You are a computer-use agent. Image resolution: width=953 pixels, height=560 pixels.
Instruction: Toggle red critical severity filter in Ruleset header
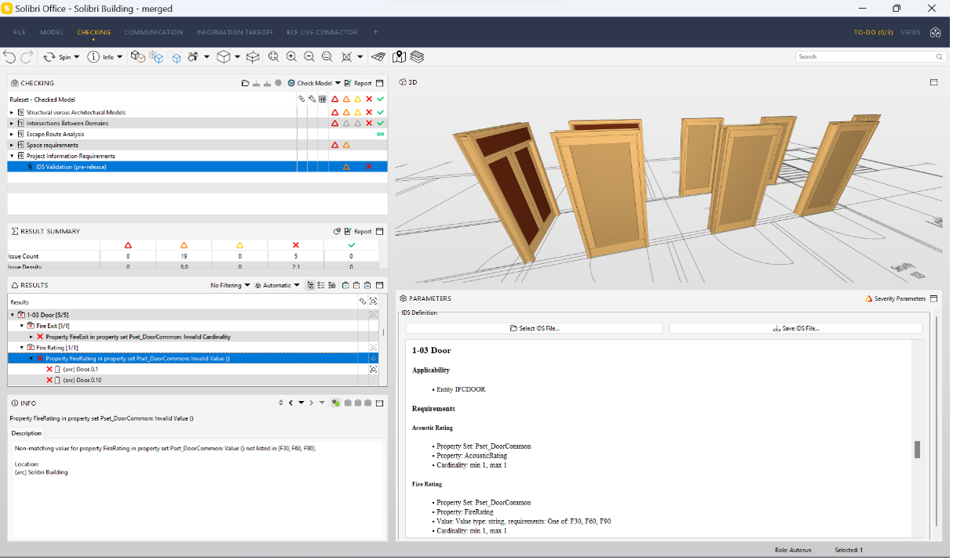[335, 99]
